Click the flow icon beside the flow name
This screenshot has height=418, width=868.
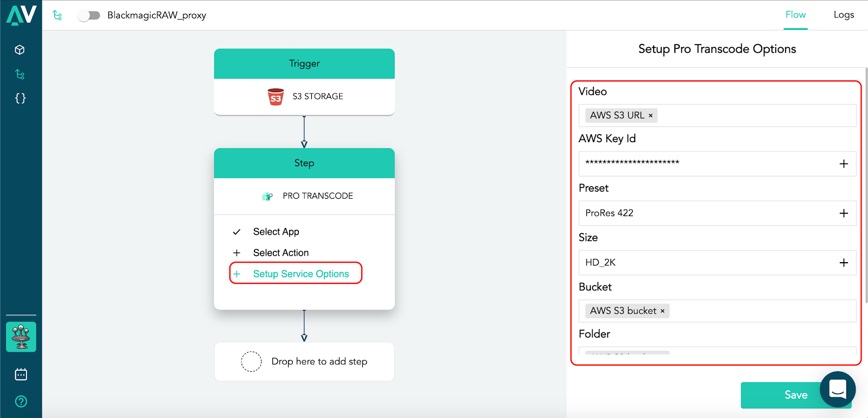[x=57, y=15]
